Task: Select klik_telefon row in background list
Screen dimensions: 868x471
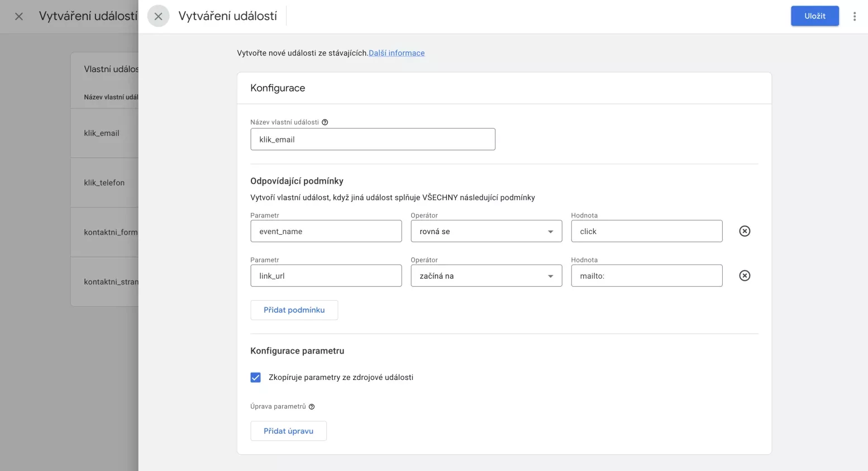Action: pyautogui.click(x=104, y=183)
